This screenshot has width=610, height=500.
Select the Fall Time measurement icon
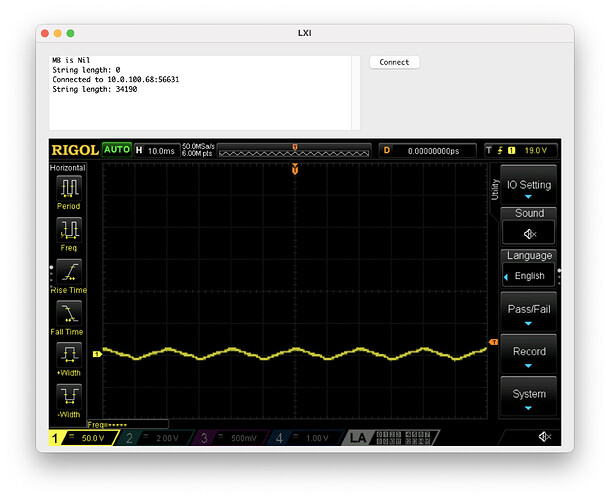pyautogui.click(x=69, y=313)
